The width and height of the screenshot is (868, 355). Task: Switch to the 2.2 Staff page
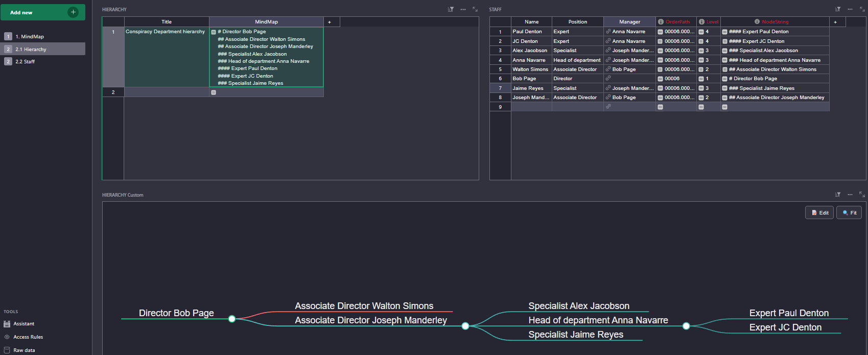tap(25, 62)
